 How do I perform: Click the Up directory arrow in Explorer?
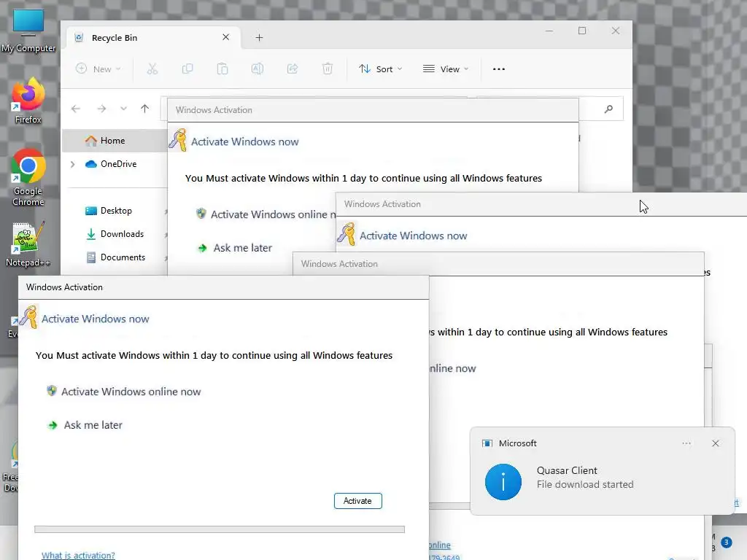[145, 109]
